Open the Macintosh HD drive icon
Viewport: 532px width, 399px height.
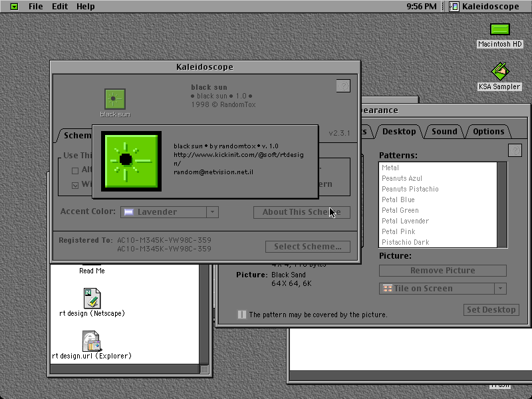500,29
